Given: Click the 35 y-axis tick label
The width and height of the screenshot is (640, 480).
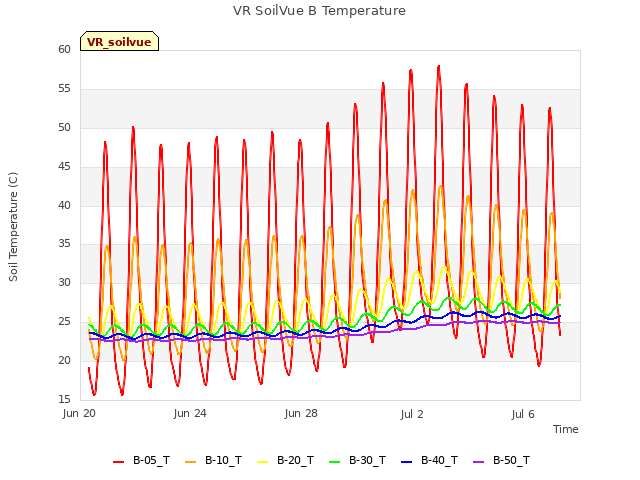Looking at the screenshot, I should [x=64, y=244].
